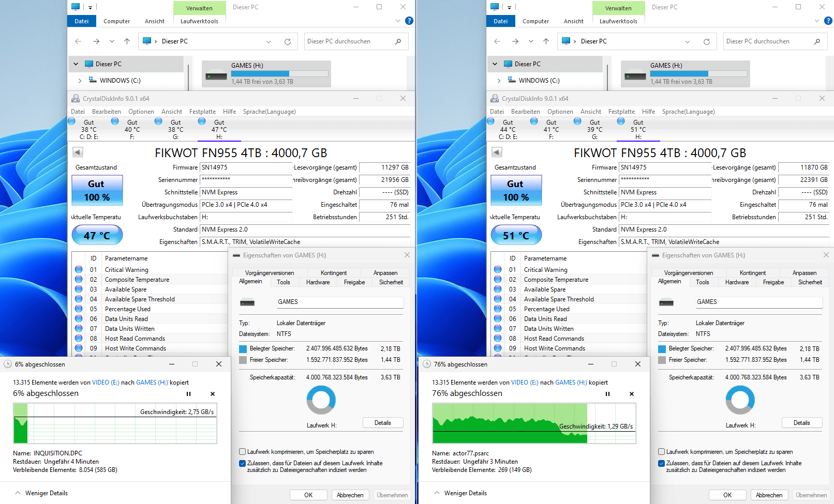Click OK in properties beside 6% copy dialog
Viewport: 834px width, 504px height.
(x=308, y=495)
